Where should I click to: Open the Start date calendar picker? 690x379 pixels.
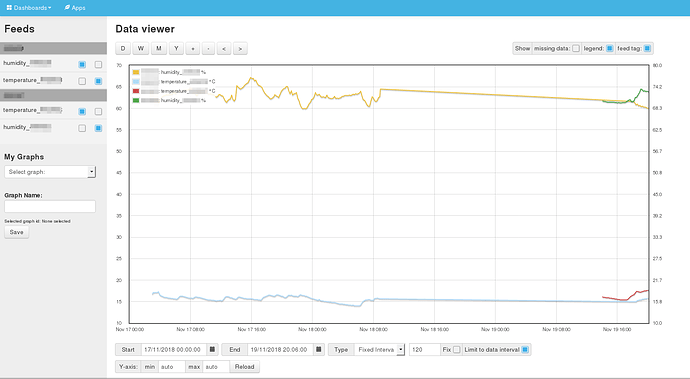point(212,350)
